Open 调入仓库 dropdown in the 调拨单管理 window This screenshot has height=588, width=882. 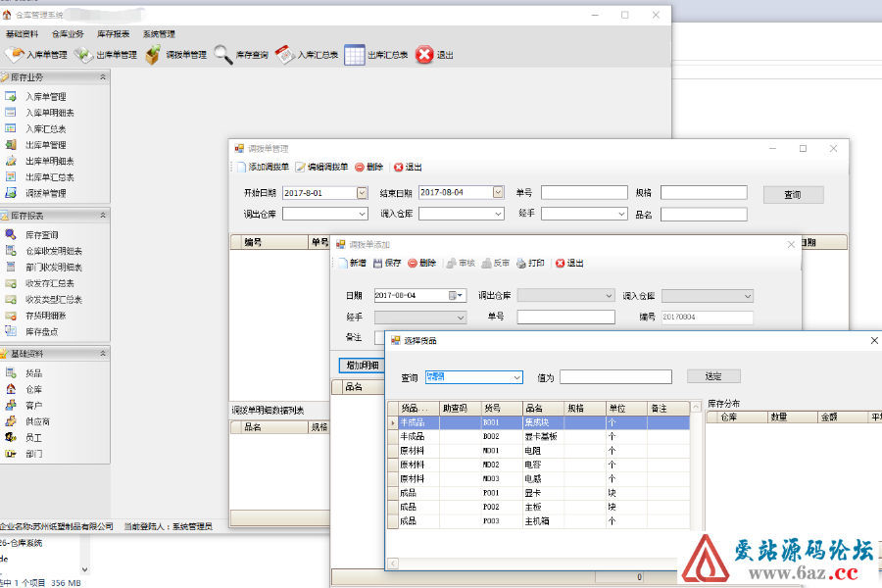(499, 215)
